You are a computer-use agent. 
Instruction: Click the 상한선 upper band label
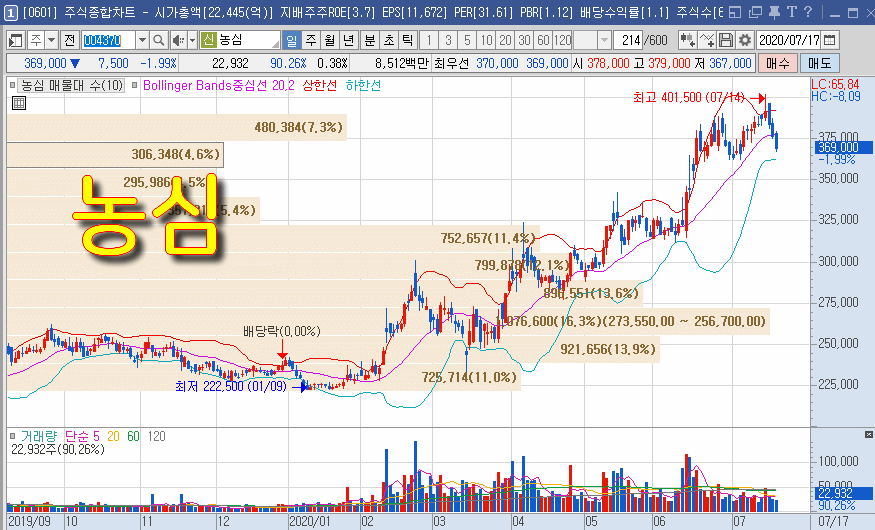coord(320,85)
